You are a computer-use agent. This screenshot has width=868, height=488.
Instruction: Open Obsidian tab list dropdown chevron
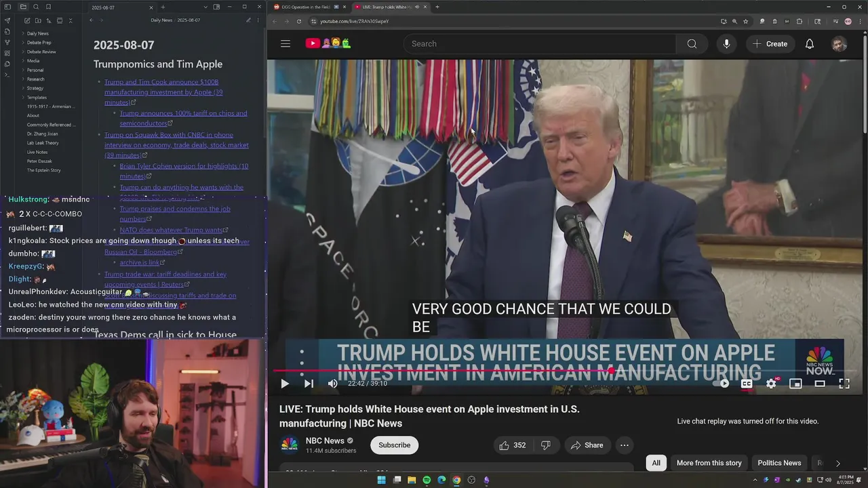click(x=205, y=7)
